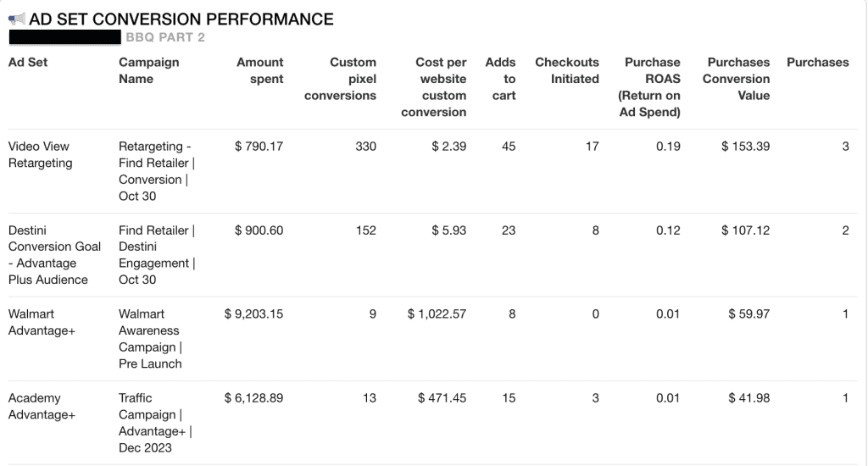Open Destini Conversion Goal ad set row
Image resolution: width=868 pixels, height=466 pixels.
(54, 254)
